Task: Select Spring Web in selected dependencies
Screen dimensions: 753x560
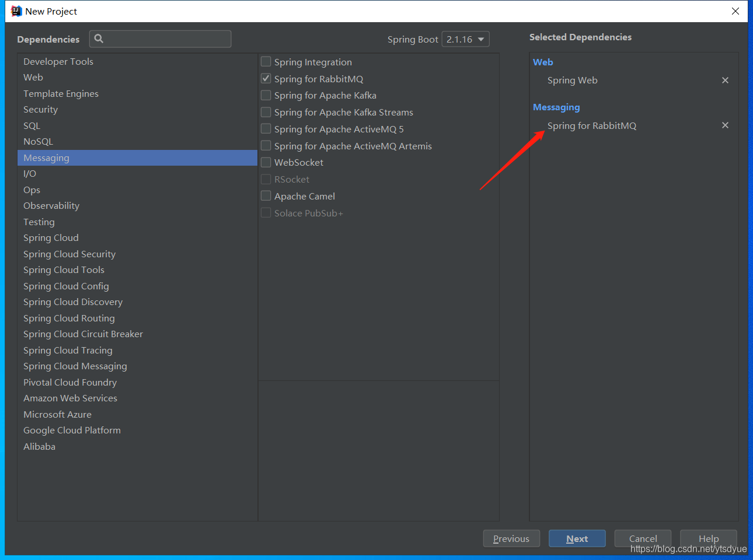Action: 573,80
